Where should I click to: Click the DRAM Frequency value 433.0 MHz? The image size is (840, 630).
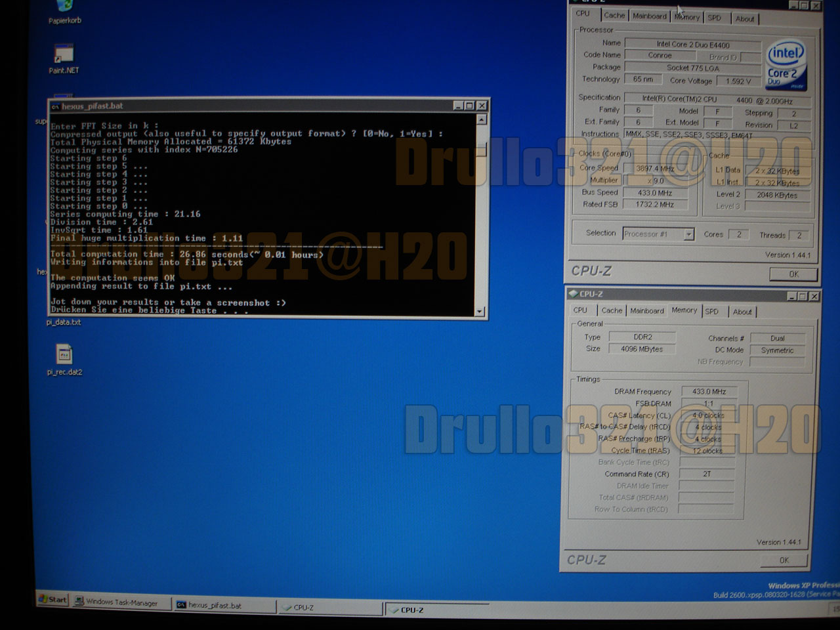tap(709, 392)
